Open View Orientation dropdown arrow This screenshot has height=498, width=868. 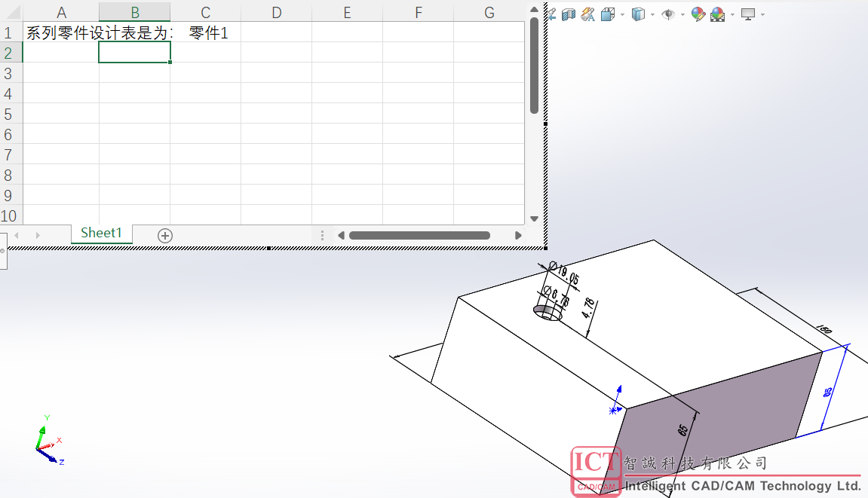coord(623,15)
